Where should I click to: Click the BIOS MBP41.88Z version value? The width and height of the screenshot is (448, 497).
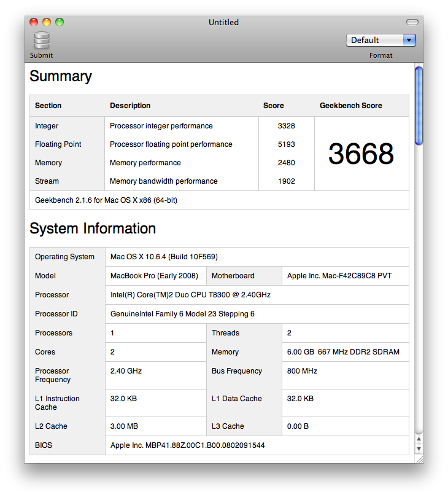(187, 445)
